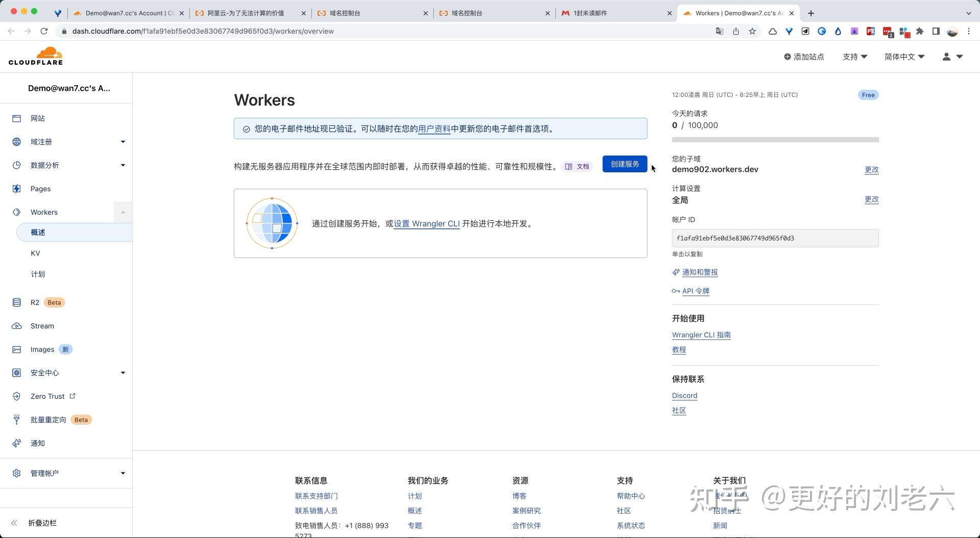Open the Cloudflare logo home
980x538 pixels.
point(36,56)
